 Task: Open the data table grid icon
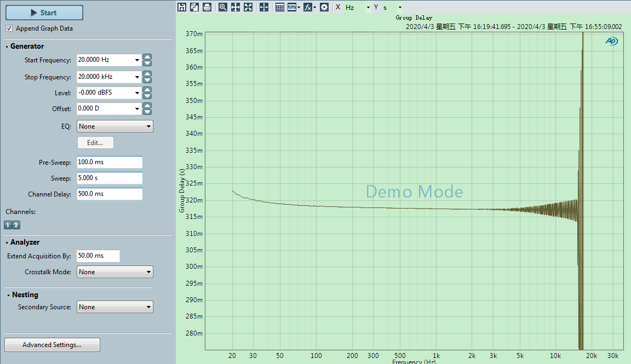tap(280, 7)
